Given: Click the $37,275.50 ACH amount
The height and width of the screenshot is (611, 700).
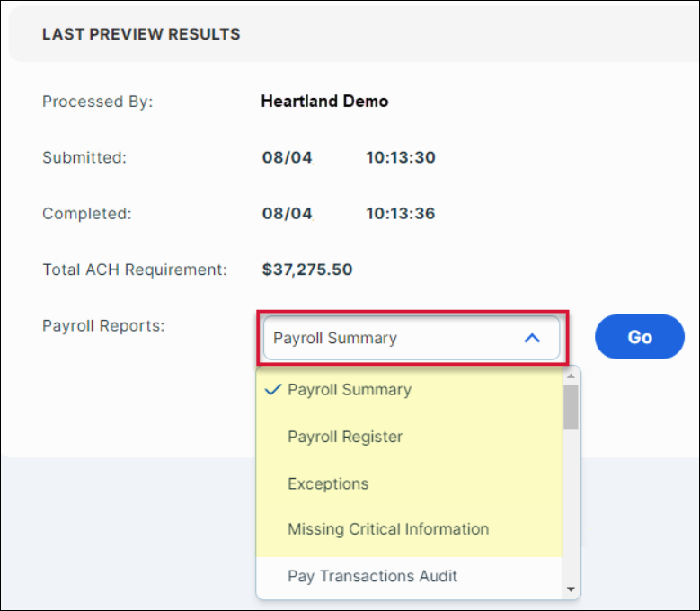Looking at the screenshot, I should 307,269.
